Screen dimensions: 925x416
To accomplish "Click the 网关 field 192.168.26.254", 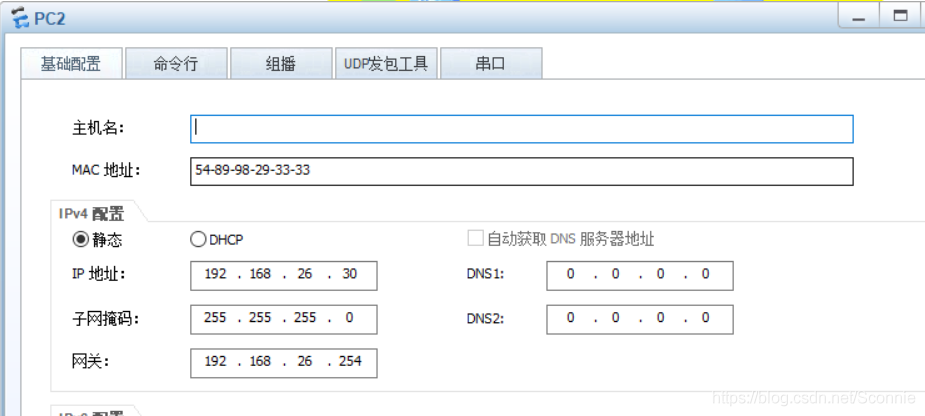I will tap(284, 363).
